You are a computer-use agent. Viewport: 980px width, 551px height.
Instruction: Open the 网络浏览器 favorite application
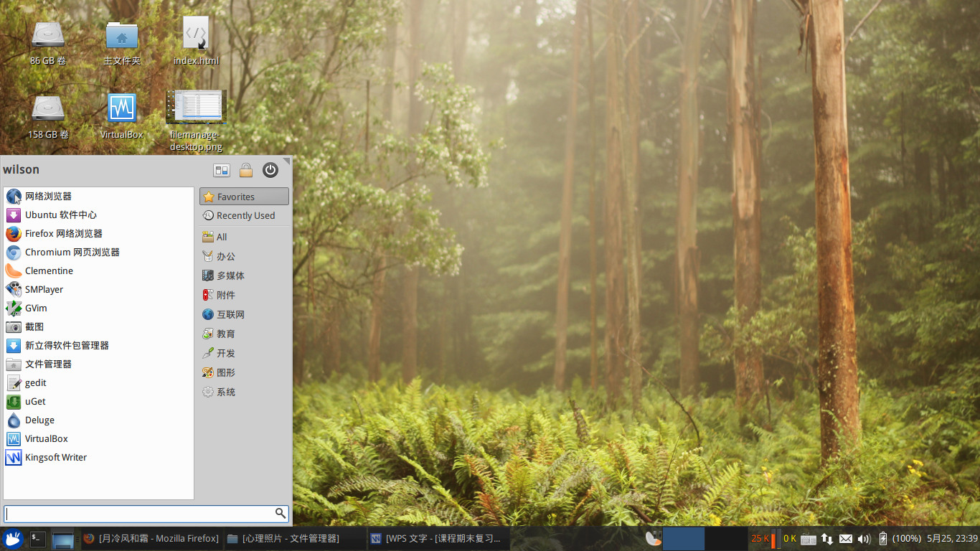point(98,196)
